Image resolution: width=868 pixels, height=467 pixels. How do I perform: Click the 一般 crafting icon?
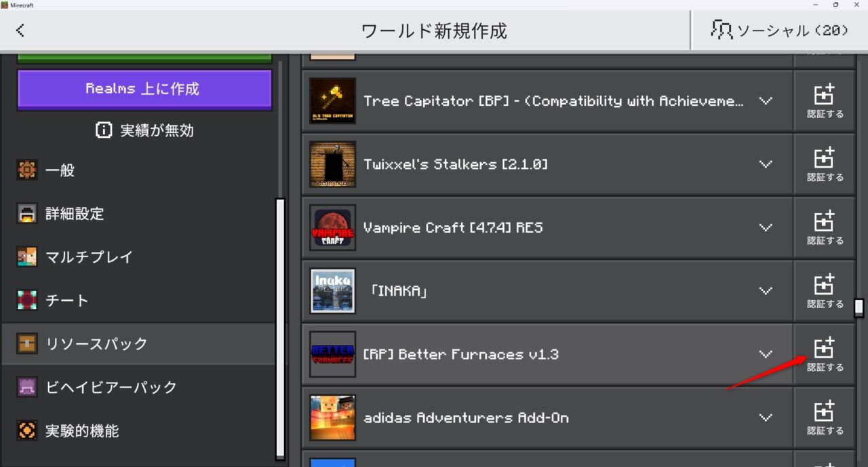27,170
